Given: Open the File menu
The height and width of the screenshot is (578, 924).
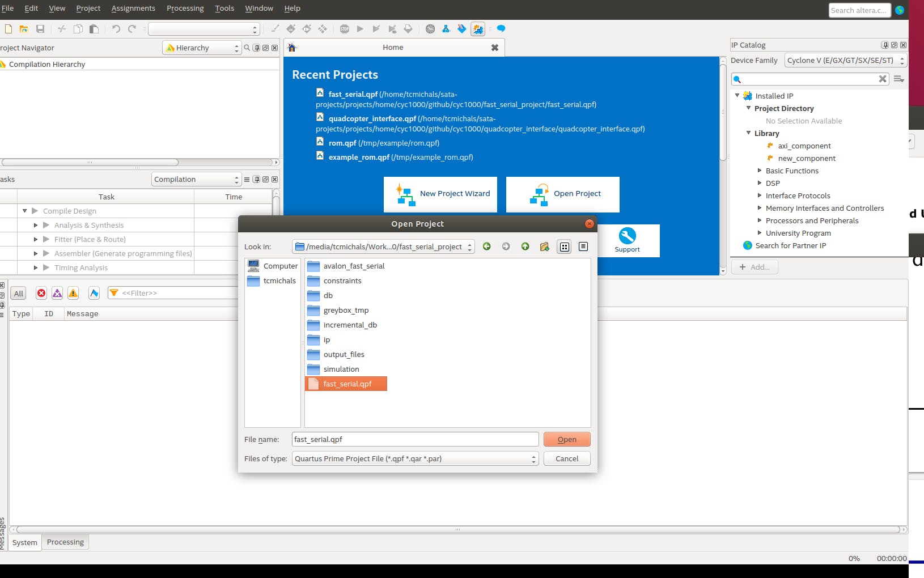Looking at the screenshot, I should [x=7, y=8].
